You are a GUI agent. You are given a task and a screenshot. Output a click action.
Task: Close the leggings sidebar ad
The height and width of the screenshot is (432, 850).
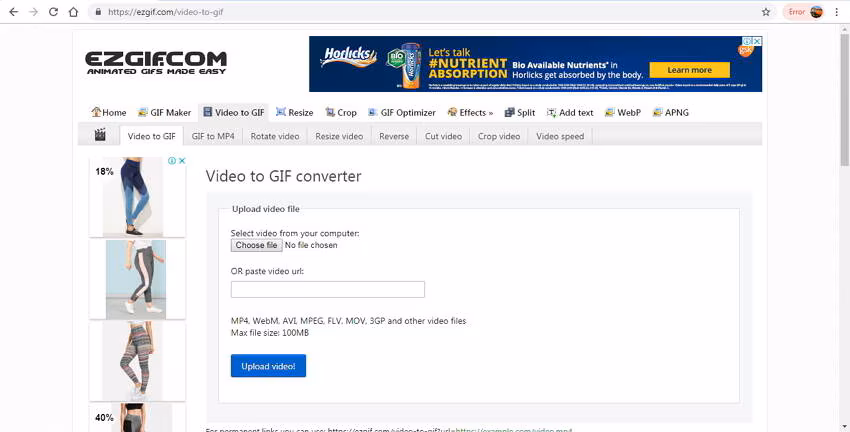[x=182, y=161]
